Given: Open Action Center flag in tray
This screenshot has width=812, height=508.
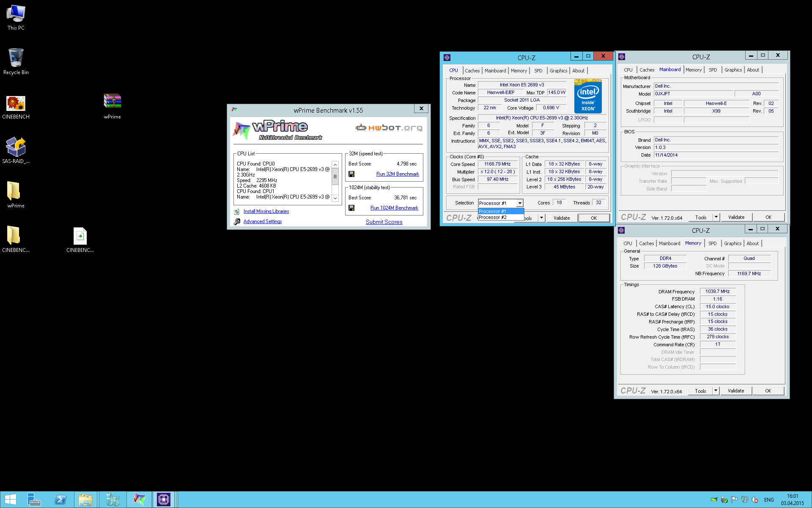Looking at the screenshot, I should pyautogui.click(x=735, y=500).
